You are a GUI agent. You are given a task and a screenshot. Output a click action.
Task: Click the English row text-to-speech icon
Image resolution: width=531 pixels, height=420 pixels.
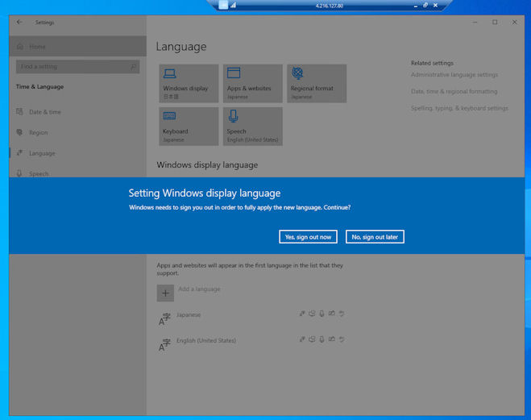(x=312, y=339)
